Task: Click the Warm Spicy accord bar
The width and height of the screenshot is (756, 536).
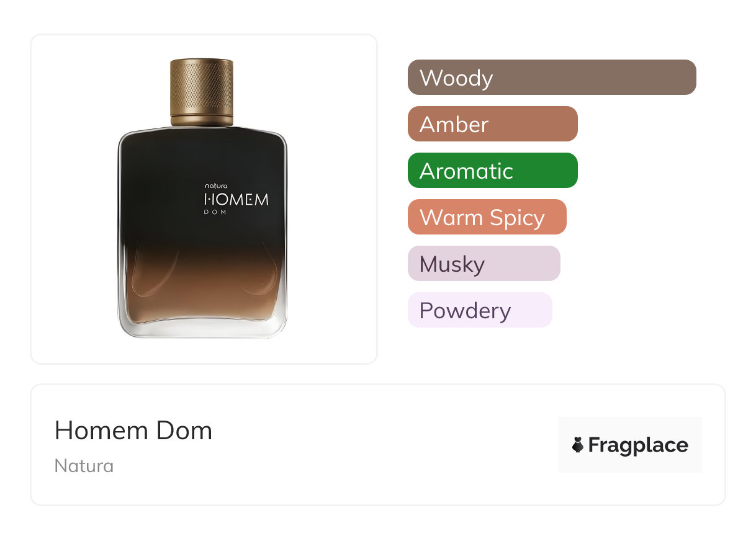Action: click(x=487, y=217)
